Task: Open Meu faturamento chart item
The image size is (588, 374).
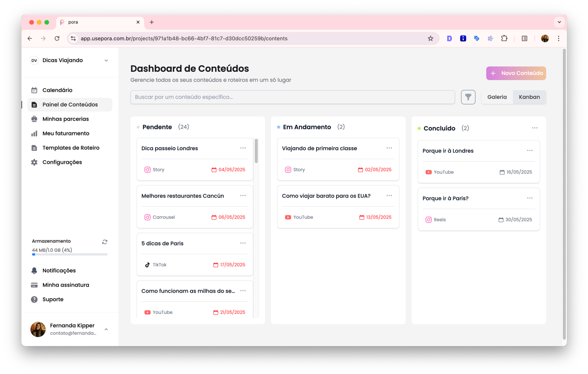Action: (x=66, y=133)
